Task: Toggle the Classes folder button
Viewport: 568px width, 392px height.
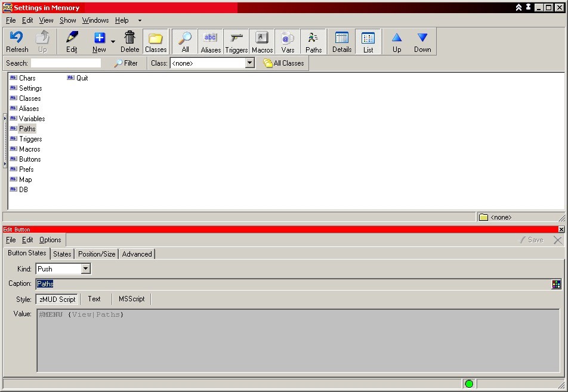Action: point(155,42)
